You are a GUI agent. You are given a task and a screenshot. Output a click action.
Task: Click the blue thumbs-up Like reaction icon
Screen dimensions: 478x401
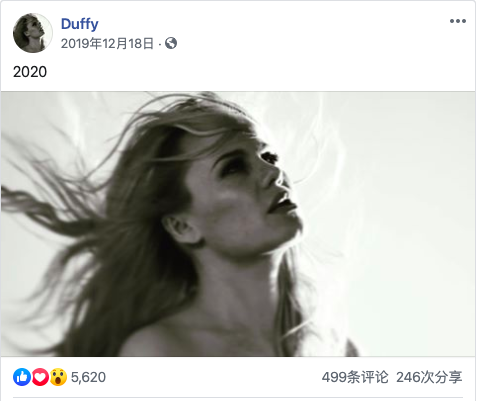point(22,377)
